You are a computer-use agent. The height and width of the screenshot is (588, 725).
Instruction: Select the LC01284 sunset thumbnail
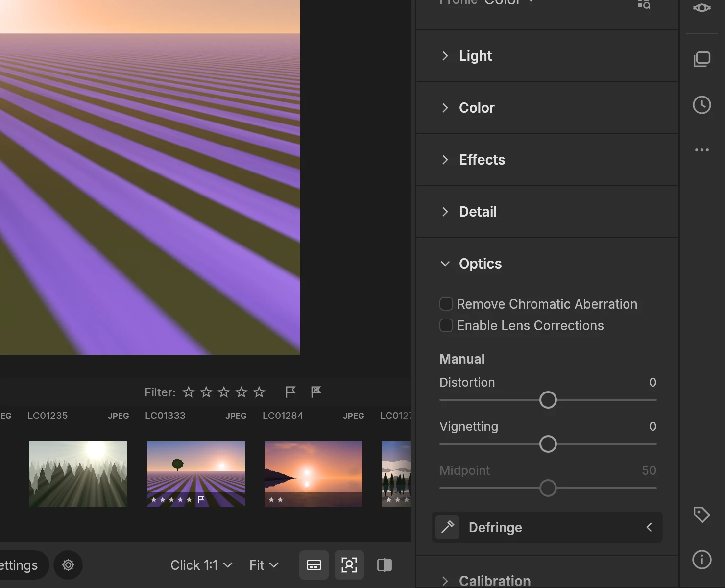(314, 474)
